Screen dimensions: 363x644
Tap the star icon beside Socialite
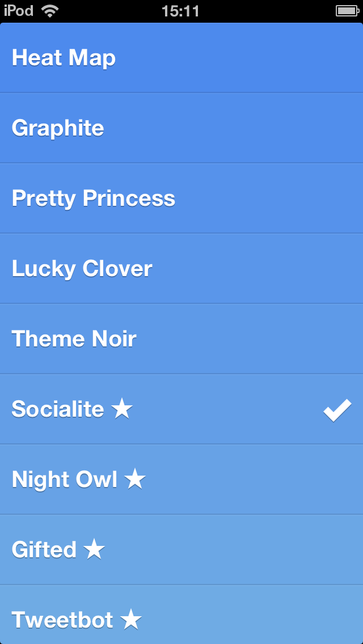coord(122,409)
